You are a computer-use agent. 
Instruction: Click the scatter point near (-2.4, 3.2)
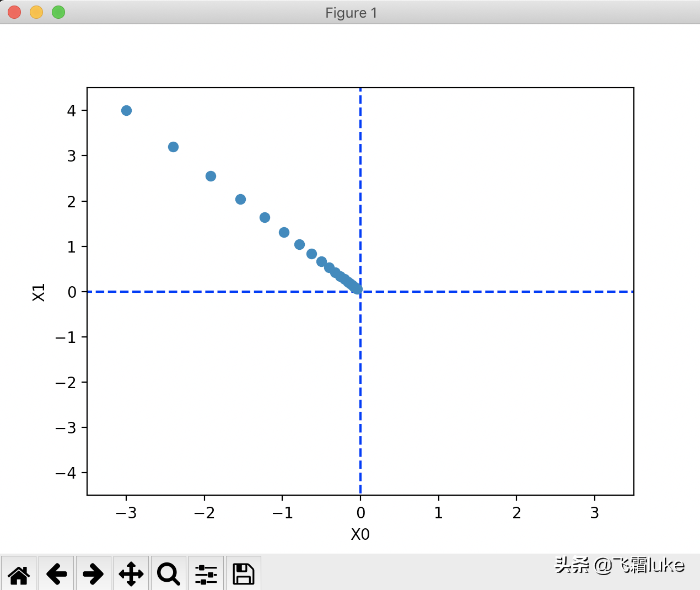(x=173, y=147)
